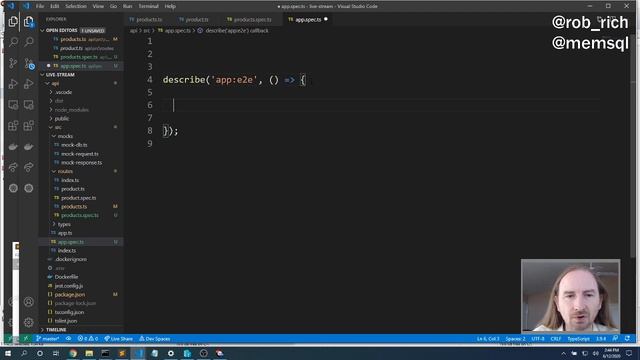This screenshot has width=640, height=360.
Task: Open mock-db.ts in the explorer
Action: tap(74, 145)
